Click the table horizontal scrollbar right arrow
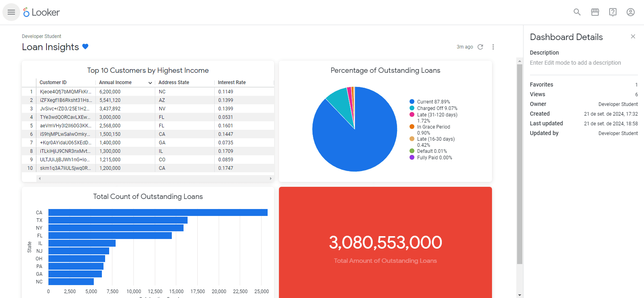The height and width of the screenshot is (298, 644). 270,178
